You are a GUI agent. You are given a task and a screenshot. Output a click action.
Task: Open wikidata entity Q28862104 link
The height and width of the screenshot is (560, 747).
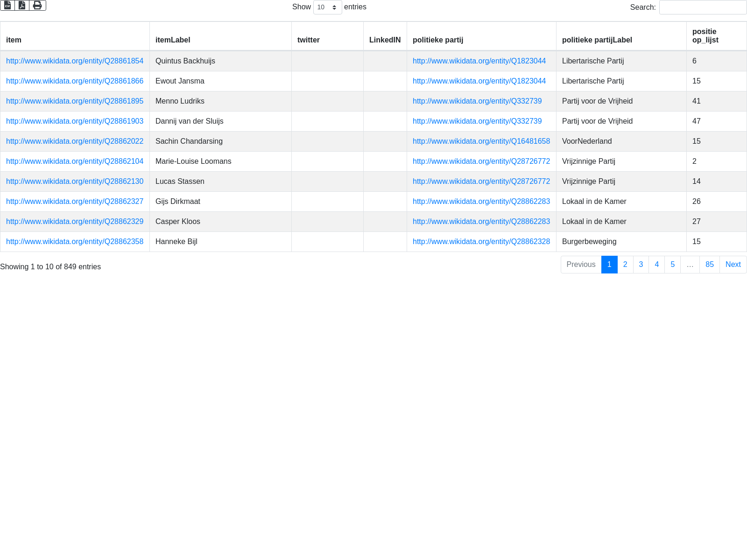(x=75, y=161)
